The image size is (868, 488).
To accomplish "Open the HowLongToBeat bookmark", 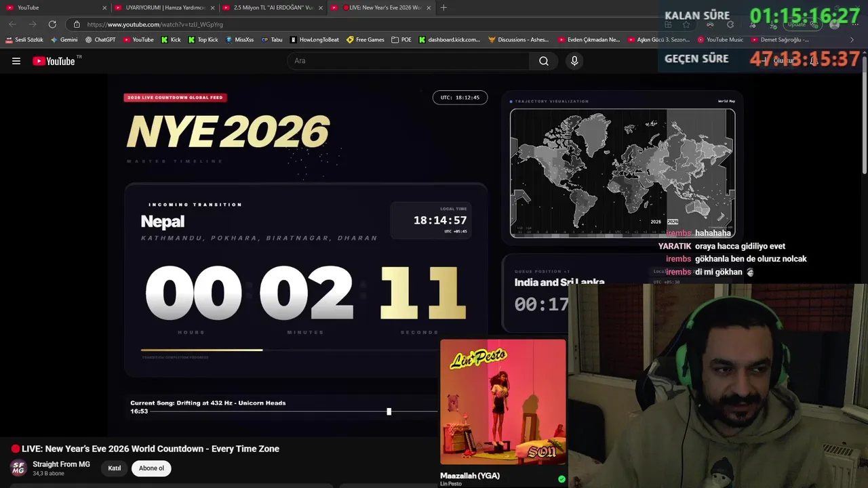I will pyautogui.click(x=314, y=40).
